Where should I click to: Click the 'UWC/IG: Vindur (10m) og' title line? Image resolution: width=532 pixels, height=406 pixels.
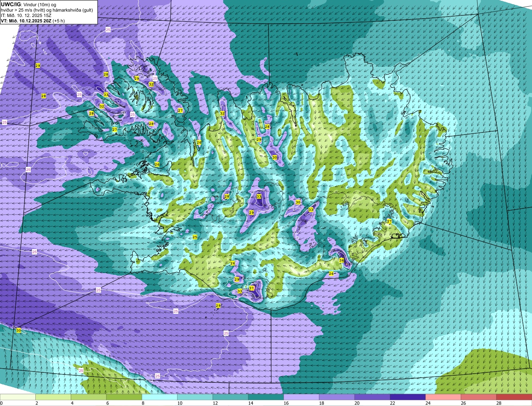29,5
